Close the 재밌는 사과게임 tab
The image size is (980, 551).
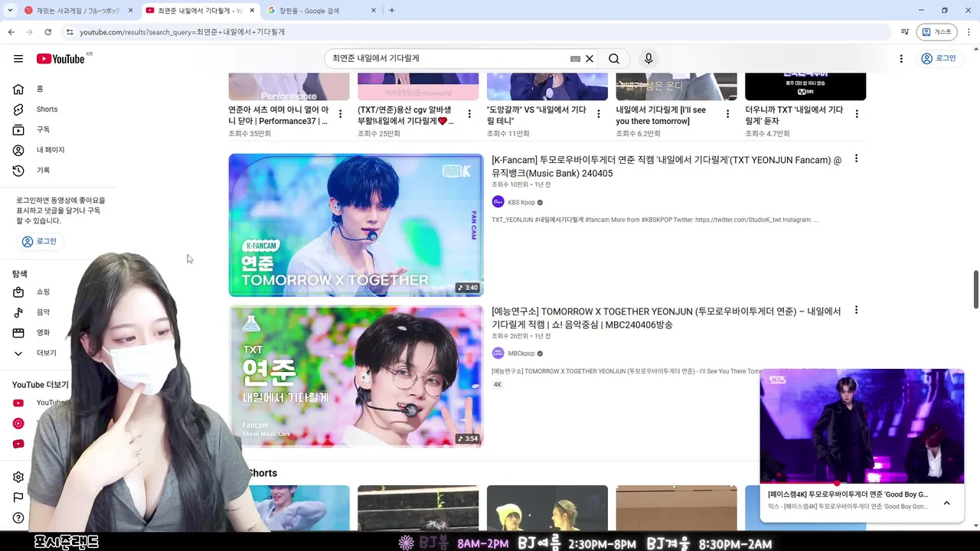pyautogui.click(x=130, y=11)
